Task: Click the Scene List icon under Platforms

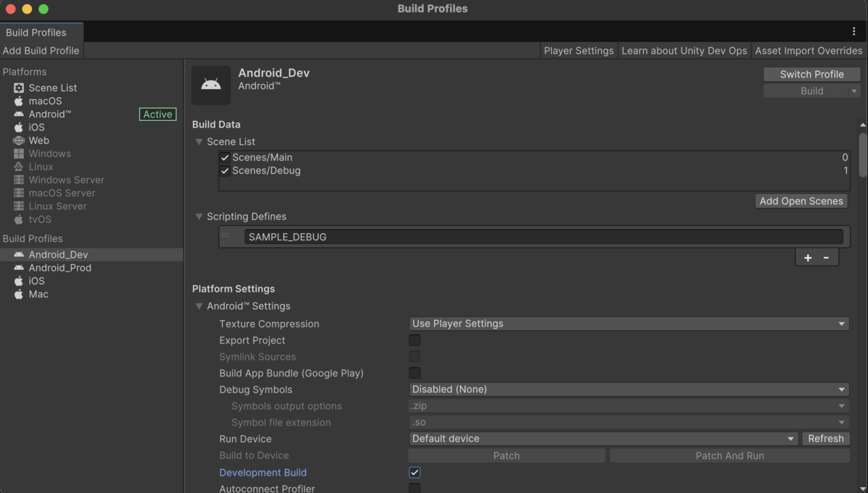Action: (x=19, y=88)
